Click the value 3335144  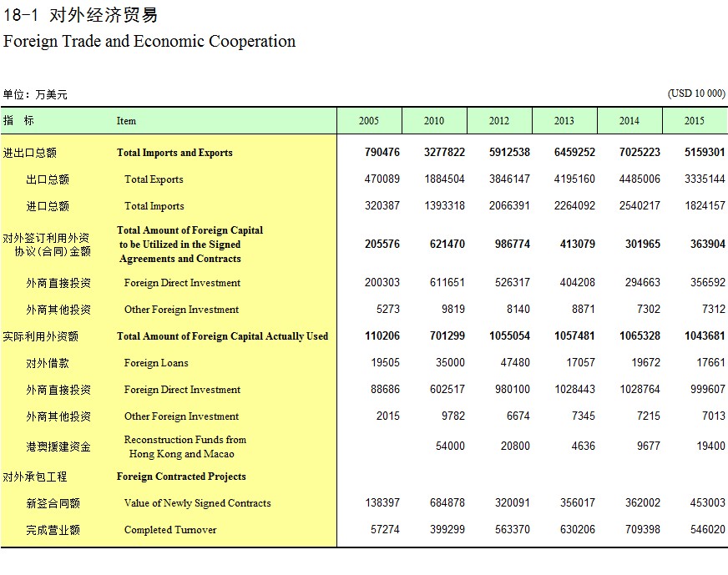705,179
